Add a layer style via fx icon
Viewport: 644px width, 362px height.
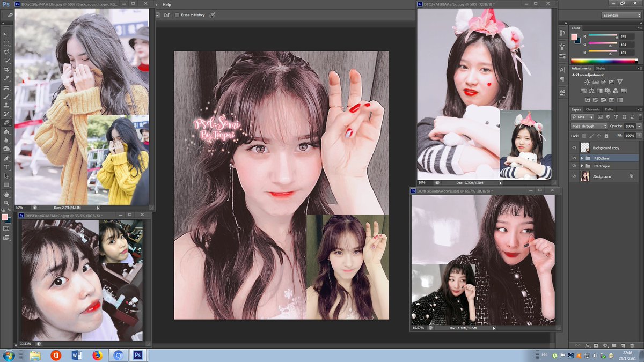pyautogui.click(x=588, y=345)
